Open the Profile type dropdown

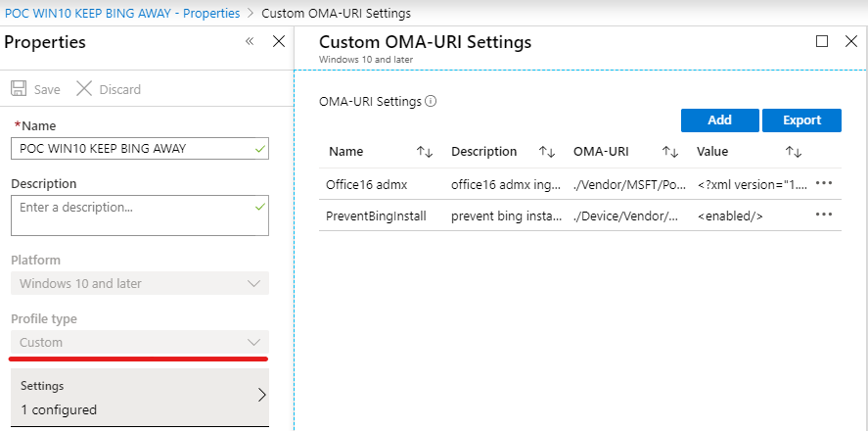pyautogui.click(x=140, y=342)
